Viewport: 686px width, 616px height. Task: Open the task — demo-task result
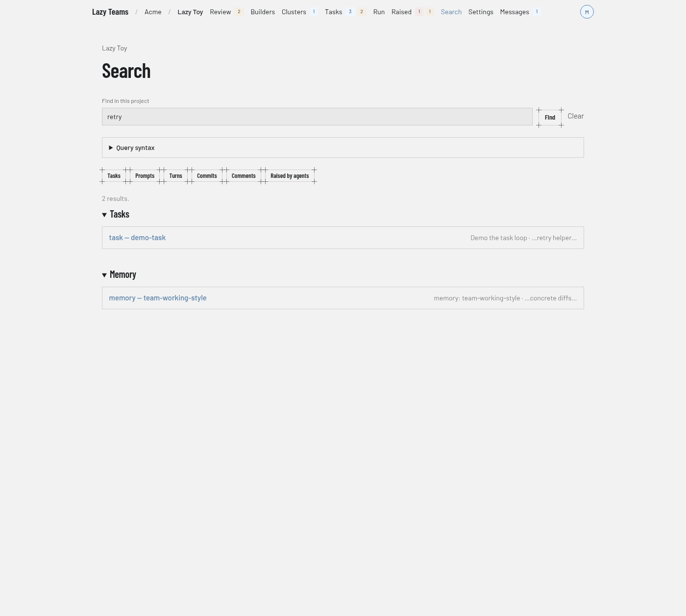point(137,238)
